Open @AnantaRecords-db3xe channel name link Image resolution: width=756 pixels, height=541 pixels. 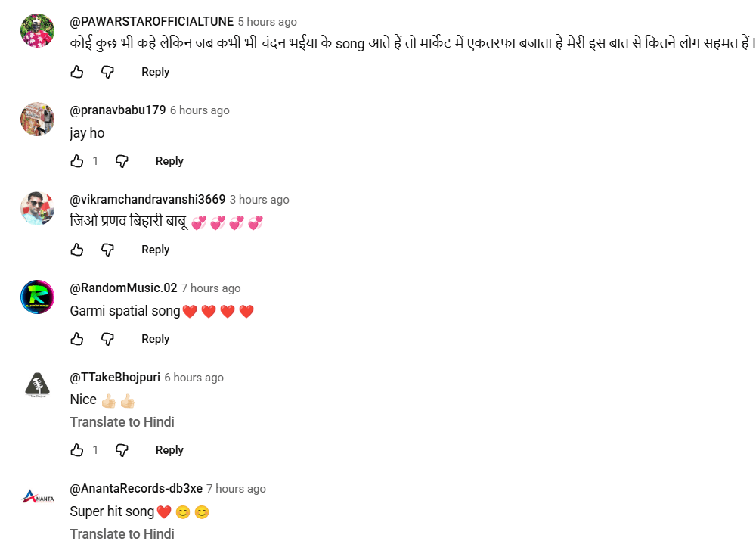pos(136,489)
